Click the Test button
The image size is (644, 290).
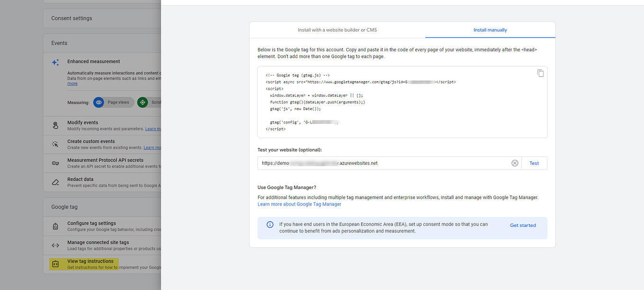tap(534, 163)
